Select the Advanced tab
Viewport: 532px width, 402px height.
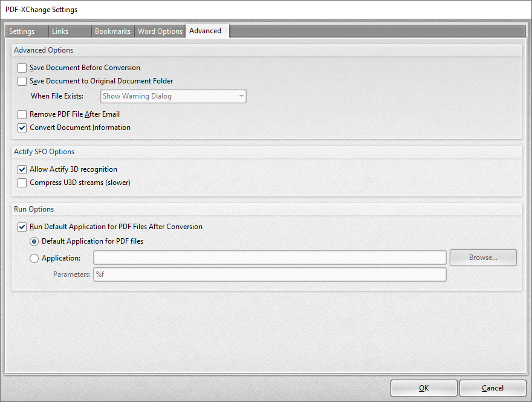[206, 31]
